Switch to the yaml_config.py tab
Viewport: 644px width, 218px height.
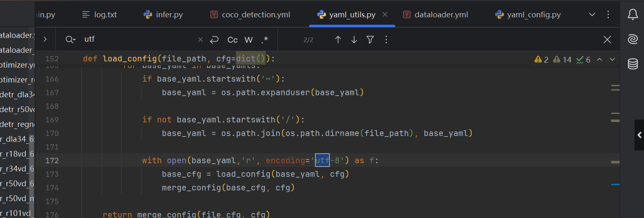[528, 15]
